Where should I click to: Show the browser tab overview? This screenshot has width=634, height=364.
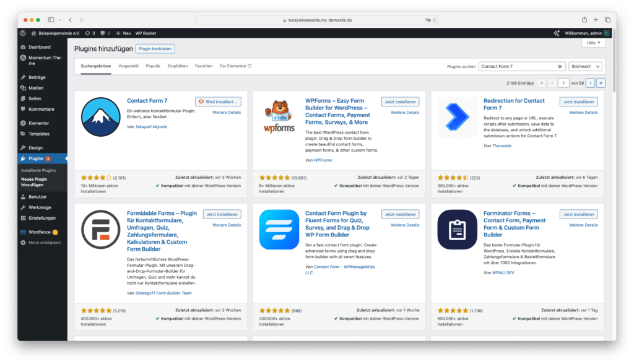click(x=608, y=20)
